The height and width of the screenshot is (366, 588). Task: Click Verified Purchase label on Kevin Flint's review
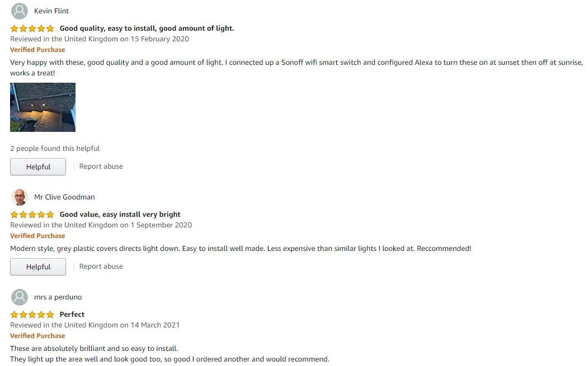pyautogui.click(x=37, y=50)
